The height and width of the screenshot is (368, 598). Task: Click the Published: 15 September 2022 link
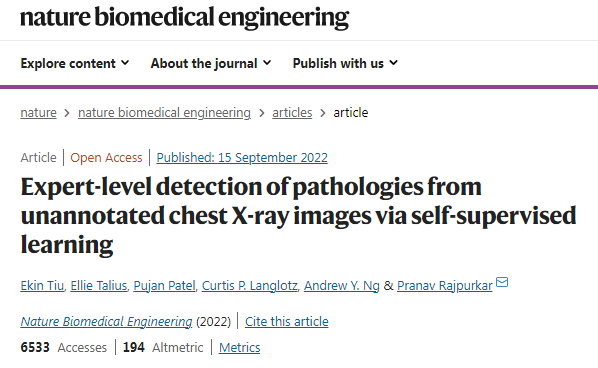(242, 157)
